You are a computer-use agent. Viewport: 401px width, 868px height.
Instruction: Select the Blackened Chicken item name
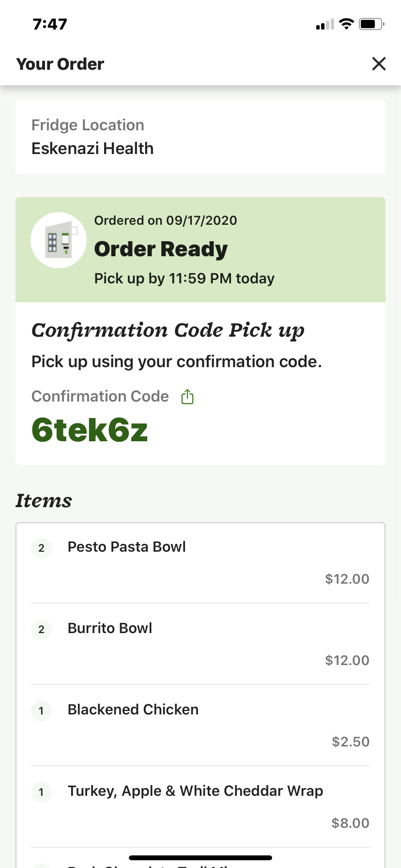point(133,710)
